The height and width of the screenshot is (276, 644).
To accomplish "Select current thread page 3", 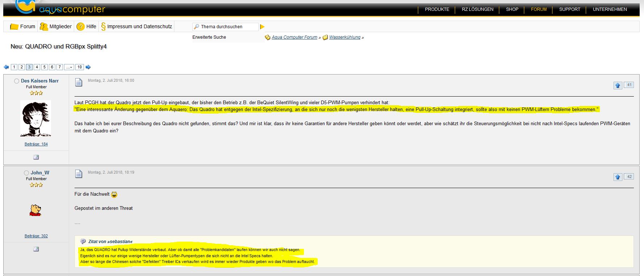I will point(29,67).
